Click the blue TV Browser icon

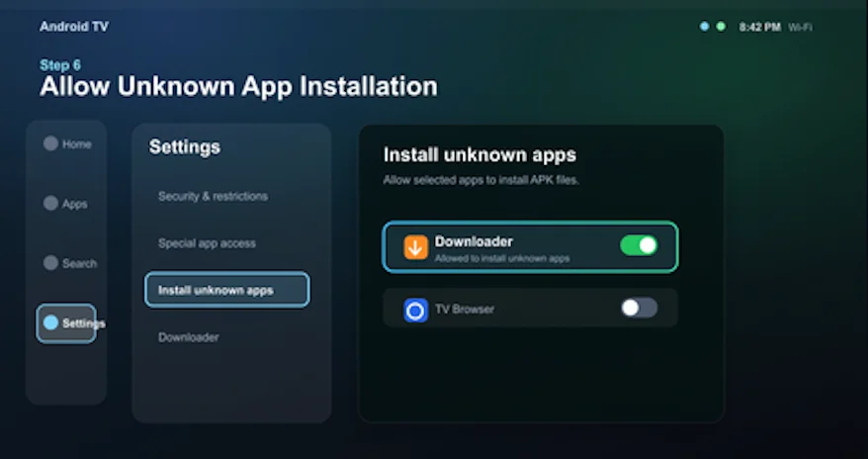click(x=416, y=311)
